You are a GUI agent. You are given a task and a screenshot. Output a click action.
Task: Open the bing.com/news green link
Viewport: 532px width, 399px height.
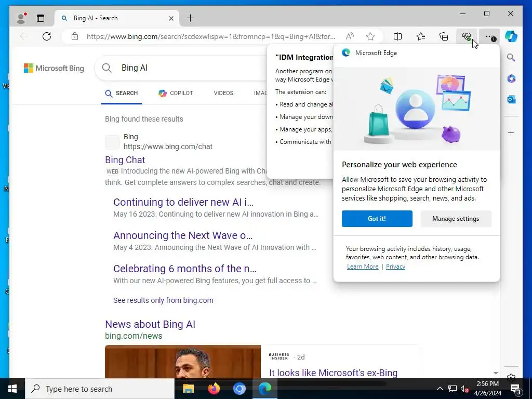point(134,336)
